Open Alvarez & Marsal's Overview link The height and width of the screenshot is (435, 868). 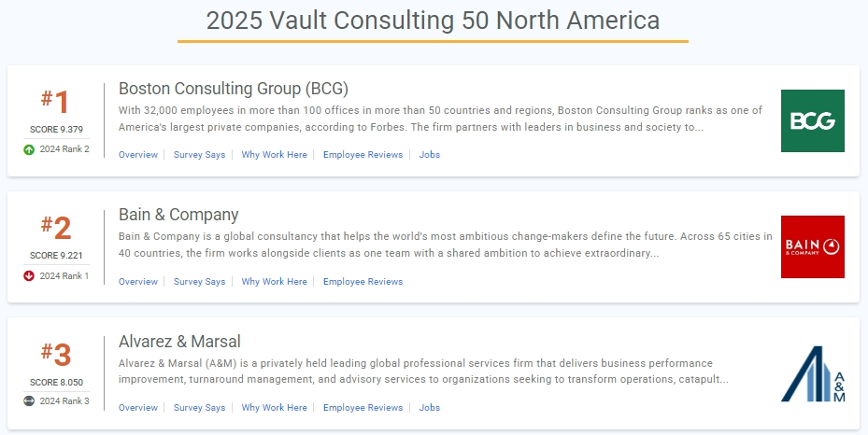pos(138,407)
